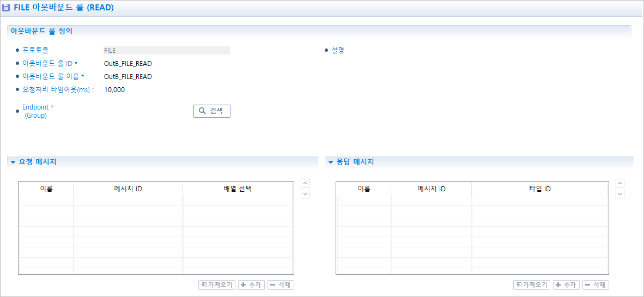Click 추가 under the response message table
Viewport: 644px width, 297px height.
567,285
